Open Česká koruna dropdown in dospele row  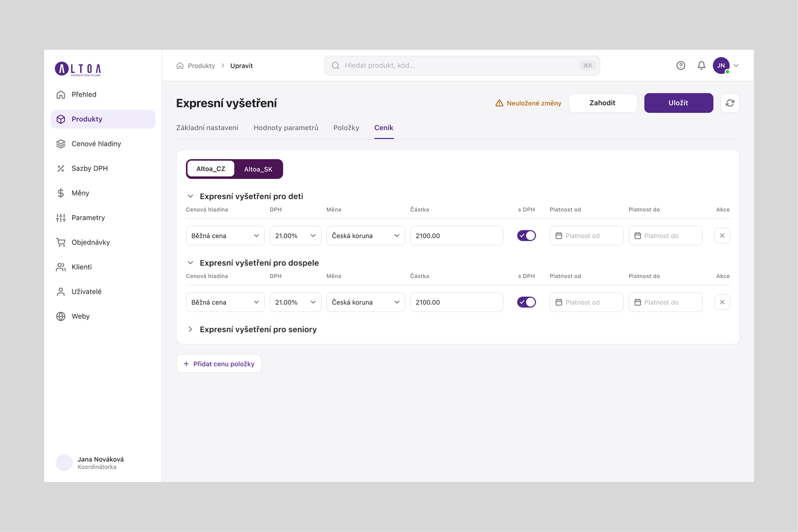pyautogui.click(x=366, y=302)
